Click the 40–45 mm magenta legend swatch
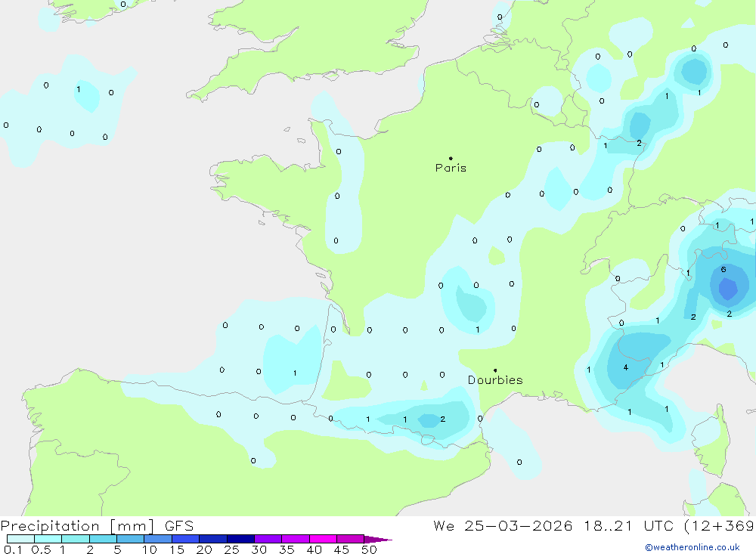Image resolution: width=756 pixels, height=554 pixels. click(x=323, y=539)
